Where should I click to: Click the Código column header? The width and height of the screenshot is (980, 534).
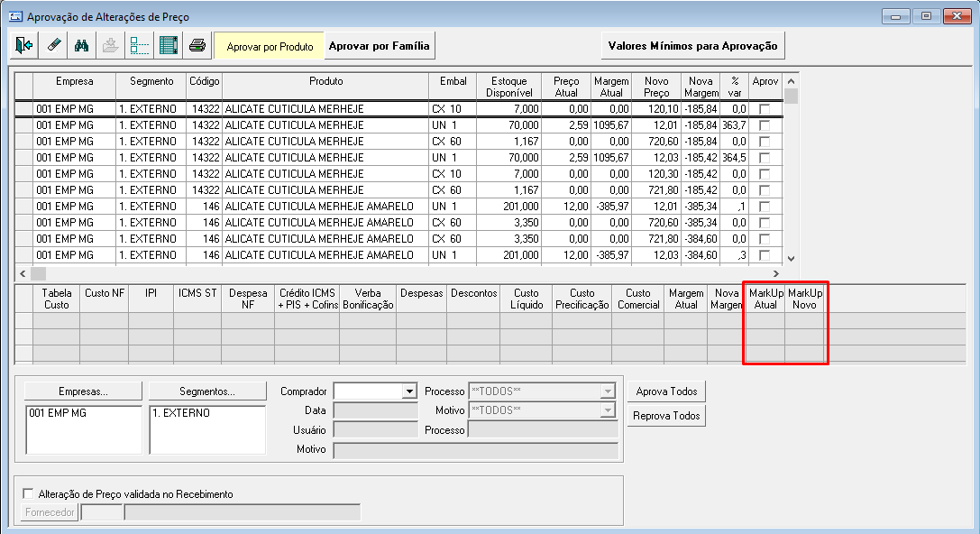point(205,87)
